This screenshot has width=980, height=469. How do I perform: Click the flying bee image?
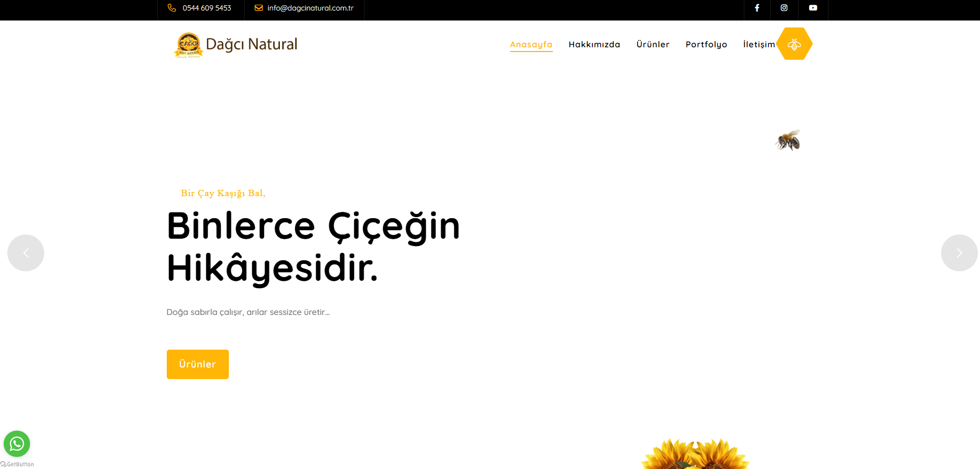(x=787, y=140)
